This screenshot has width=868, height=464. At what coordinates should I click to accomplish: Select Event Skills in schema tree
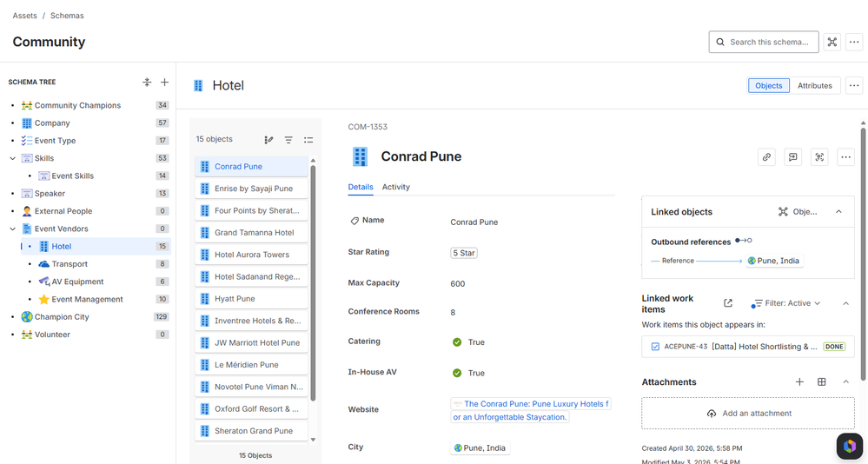tap(72, 176)
